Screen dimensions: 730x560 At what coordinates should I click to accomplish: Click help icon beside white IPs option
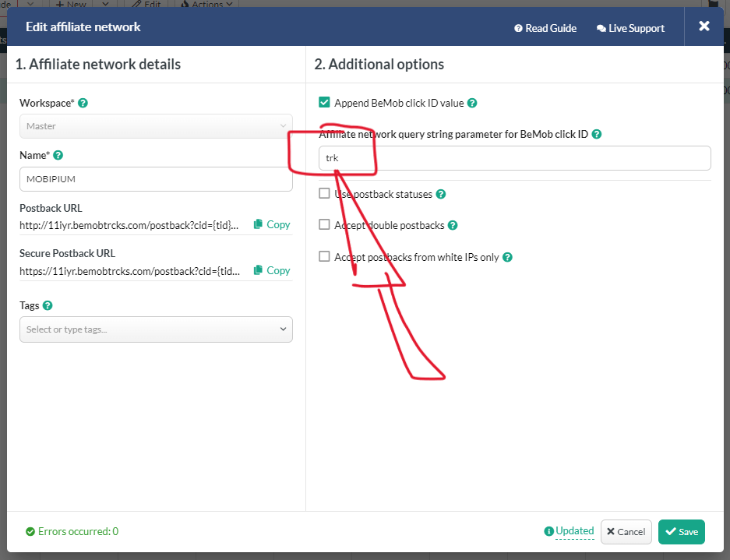coord(507,257)
